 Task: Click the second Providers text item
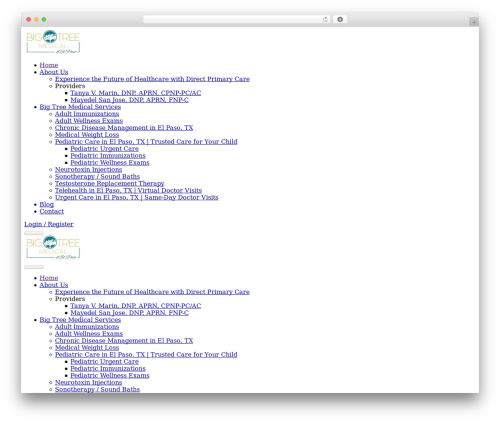[x=70, y=299]
